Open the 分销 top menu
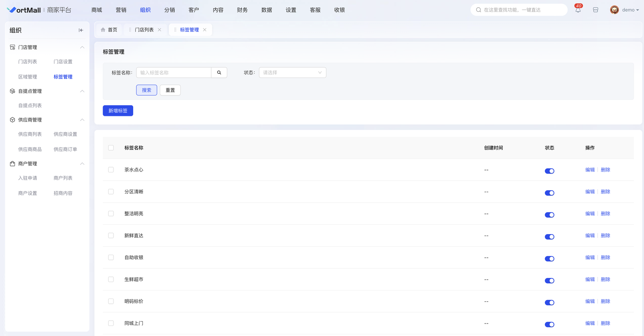Screen dimensions: 644x336 tap(169, 10)
